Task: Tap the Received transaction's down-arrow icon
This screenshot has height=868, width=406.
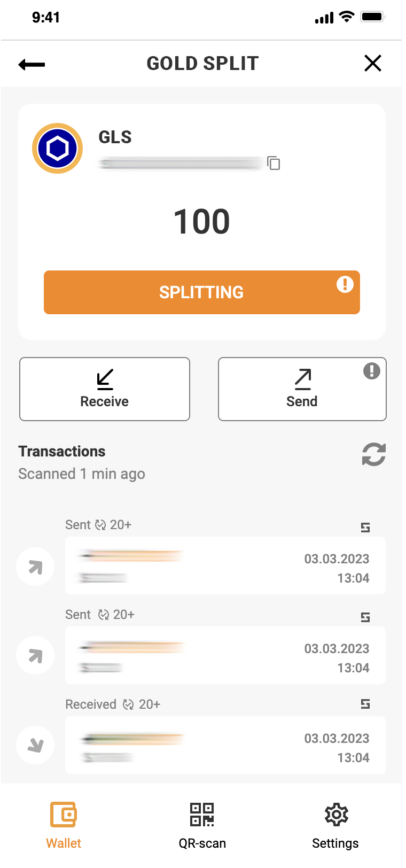Action: click(35, 745)
